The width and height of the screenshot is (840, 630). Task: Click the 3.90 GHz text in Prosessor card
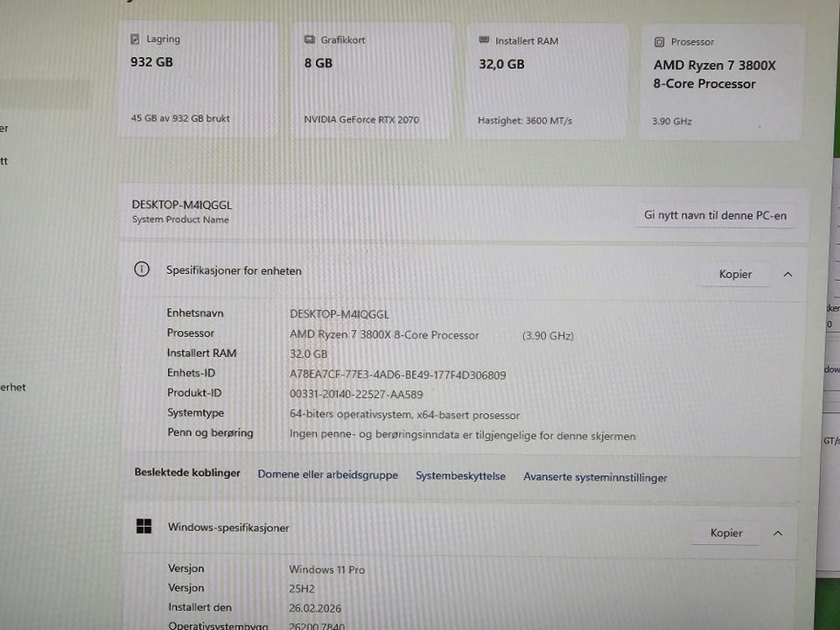coord(672,121)
